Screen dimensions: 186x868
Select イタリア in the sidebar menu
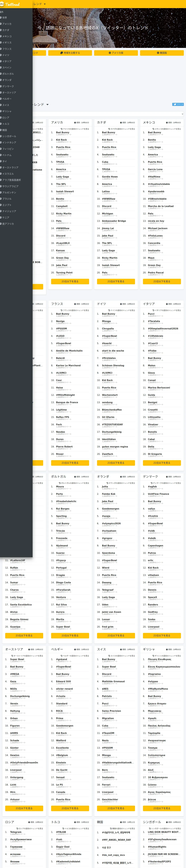click(7, 61)
